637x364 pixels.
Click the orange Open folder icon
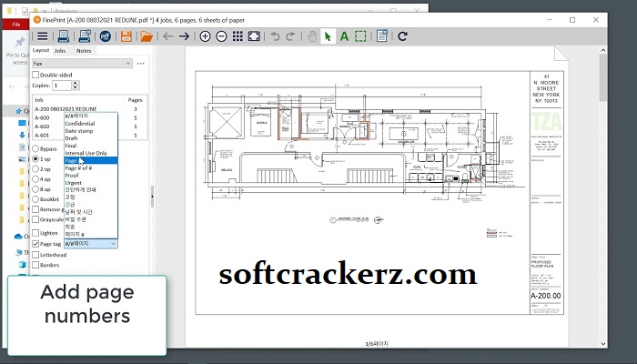(x=147, y=36)
